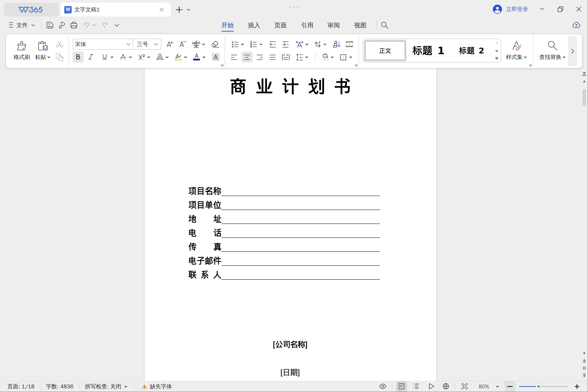
Task: Click 缺失字体 warning in status bar
Action: click(157, 386)
